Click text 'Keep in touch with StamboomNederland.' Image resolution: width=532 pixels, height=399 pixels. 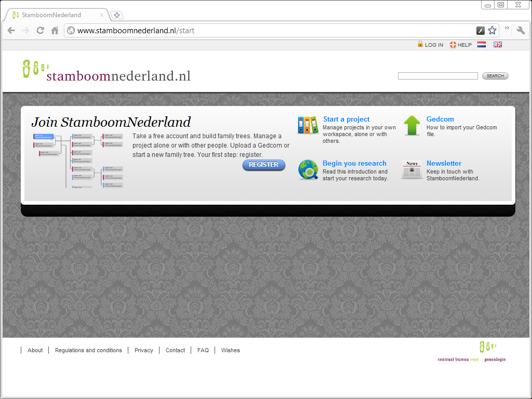453,175
